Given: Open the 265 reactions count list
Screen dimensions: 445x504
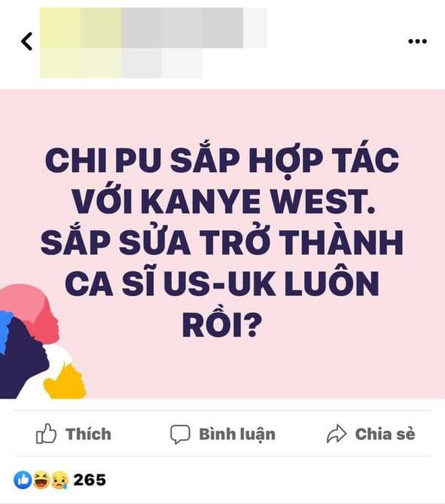Looking at the screenshot, I should click(90, 480).
